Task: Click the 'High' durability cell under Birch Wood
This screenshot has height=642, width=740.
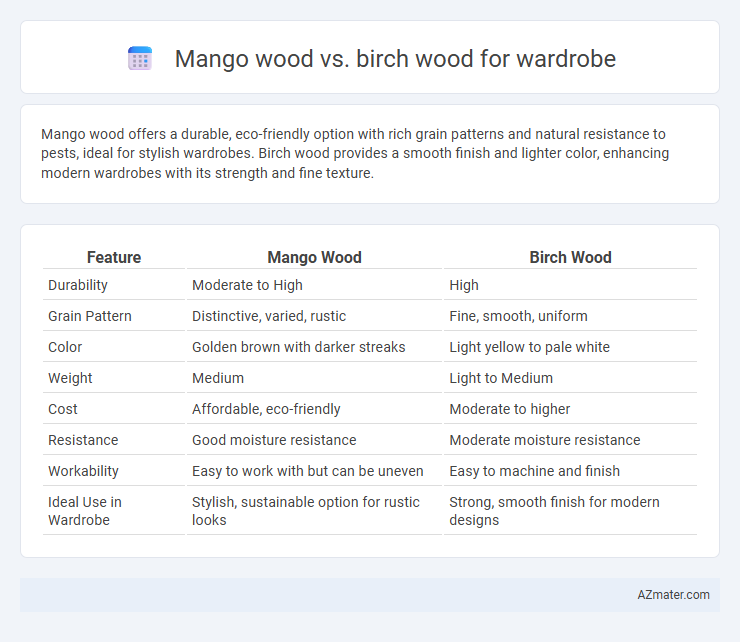Action: point(464,285)
